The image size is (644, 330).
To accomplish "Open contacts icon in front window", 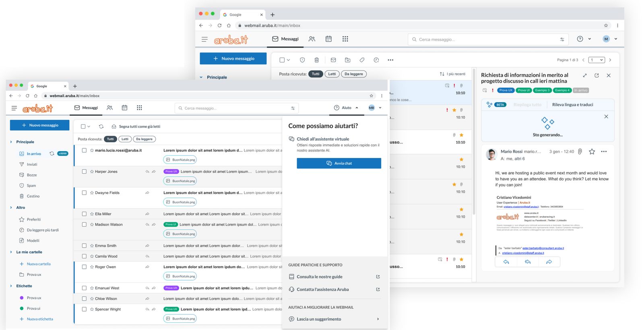I will [109, 108].
